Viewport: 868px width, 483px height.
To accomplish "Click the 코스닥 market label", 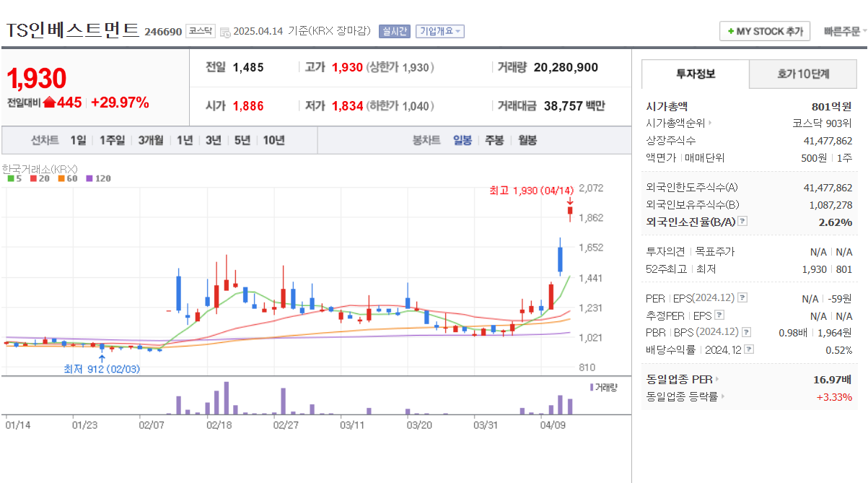I will (200, 31).
